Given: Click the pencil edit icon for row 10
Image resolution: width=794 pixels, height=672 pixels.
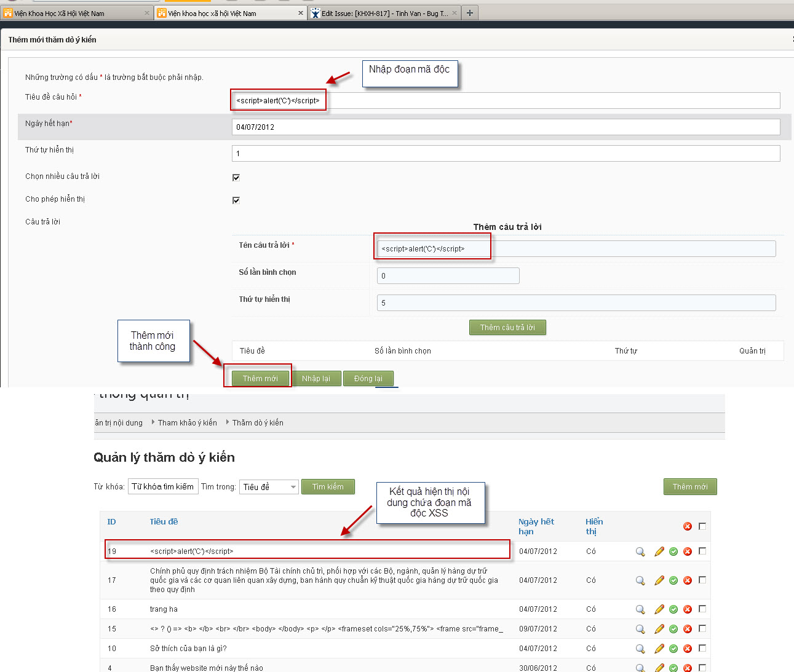Looking at the screenshot, I should pos(659,649).
